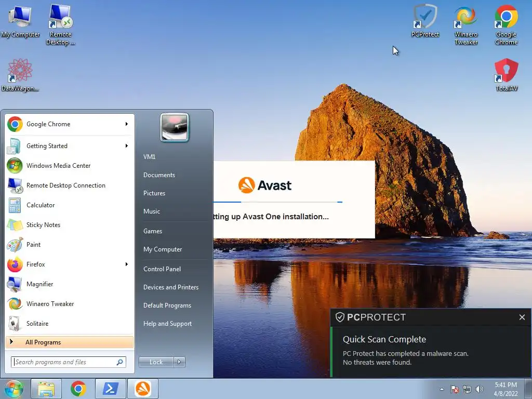Open Firefox from Start menu
The image size is (532, 399).
coord(70,264)
